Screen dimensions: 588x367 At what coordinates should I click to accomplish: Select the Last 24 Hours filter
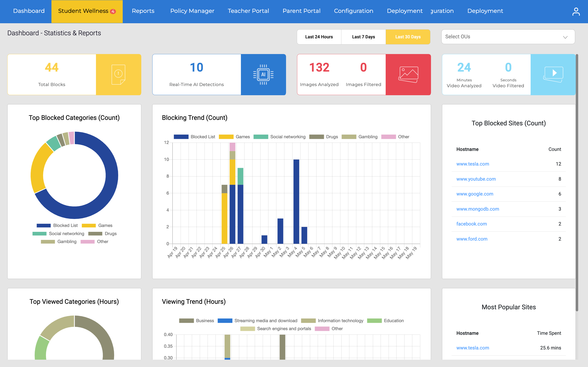319,37
